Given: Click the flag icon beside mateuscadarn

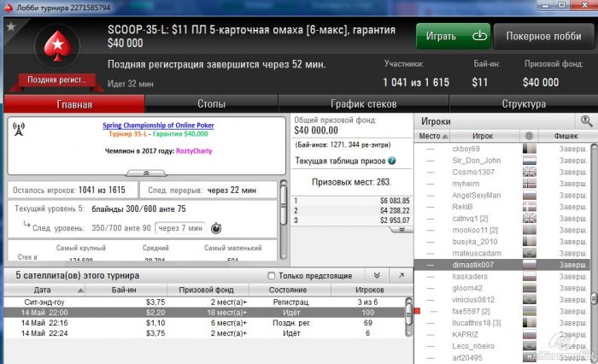Looking at the screenshot, I should point(530,253).
